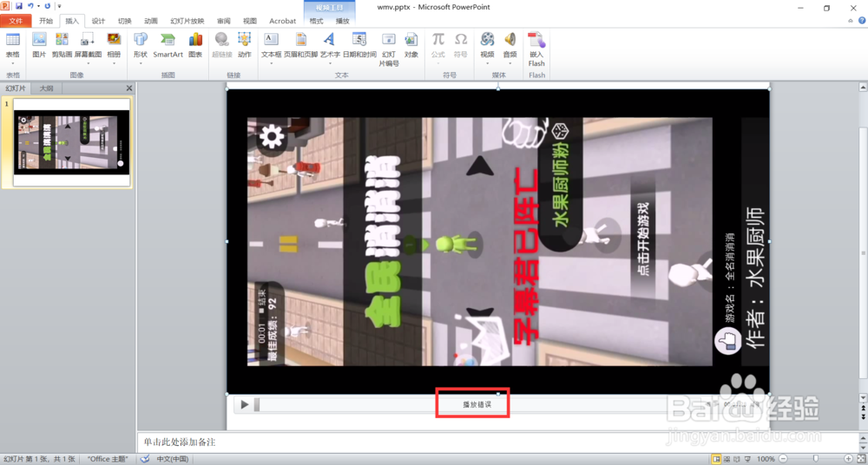Switch to the 切换 transitions tab
Viewport: 868px width, 465px height.
pos(124,21)
